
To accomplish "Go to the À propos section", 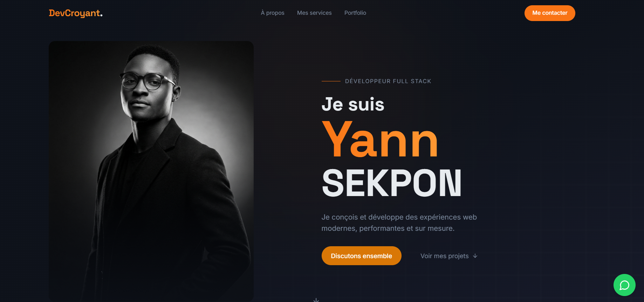I will [x=273, y=13].
